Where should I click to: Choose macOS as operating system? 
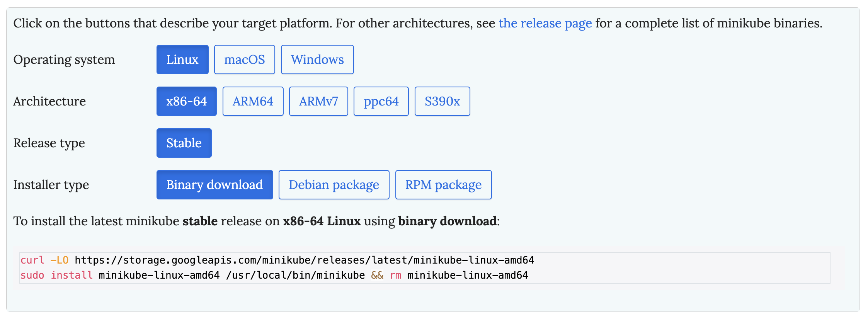tap(245, 60)
